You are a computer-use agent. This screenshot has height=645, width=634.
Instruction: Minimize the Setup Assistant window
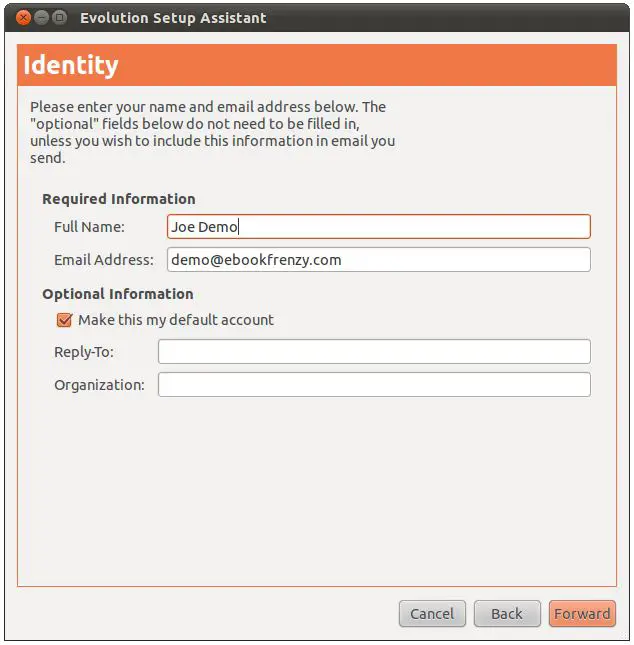[x=42, y=17]
